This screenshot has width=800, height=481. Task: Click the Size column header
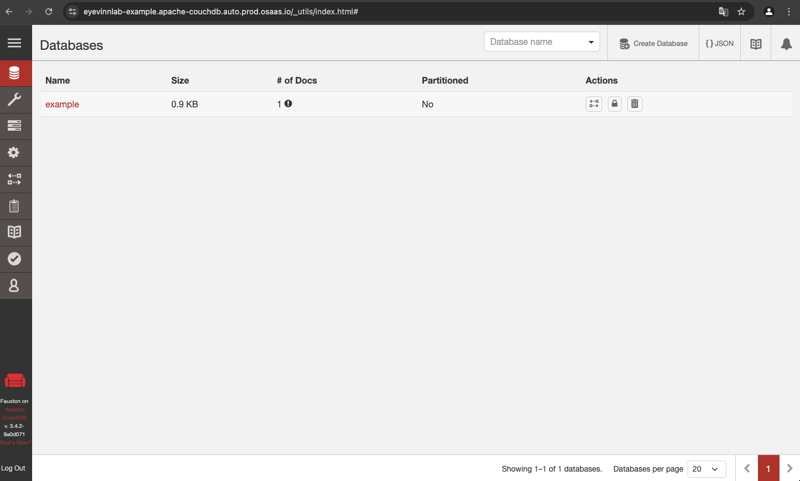[180, 81]
